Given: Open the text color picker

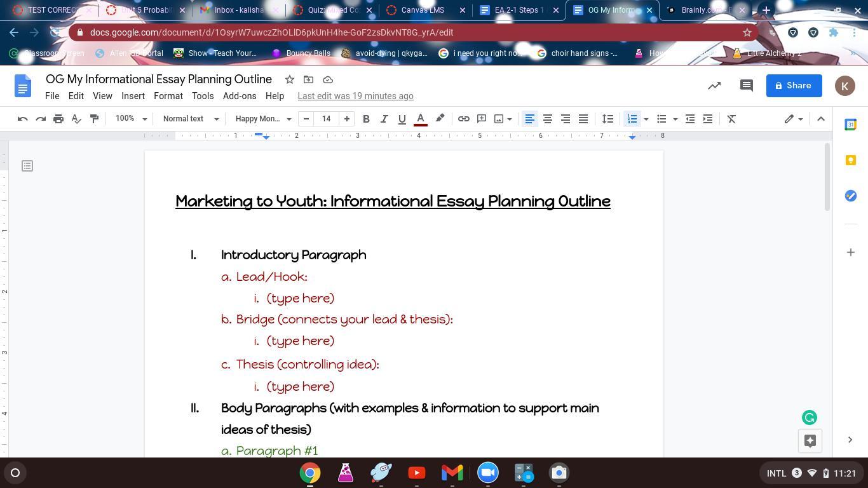Looking at the screenshot, I should pyautogui.click(x=420, y=119).
